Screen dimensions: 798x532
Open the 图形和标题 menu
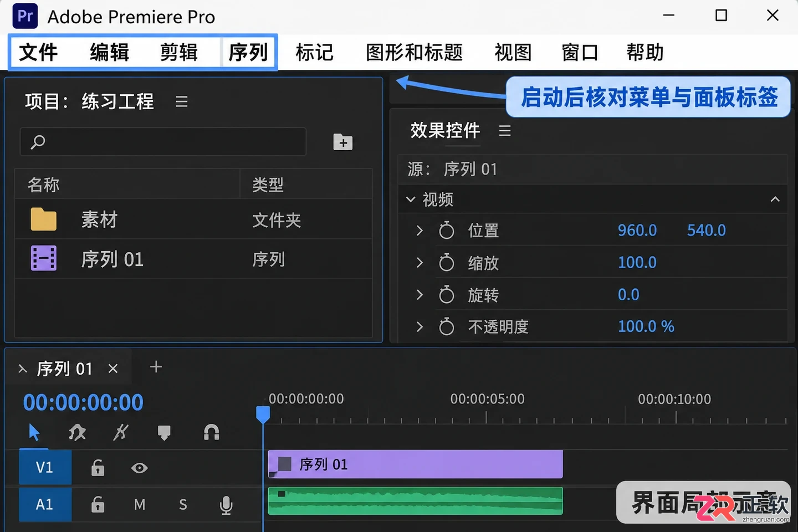(x=414, y=53)
